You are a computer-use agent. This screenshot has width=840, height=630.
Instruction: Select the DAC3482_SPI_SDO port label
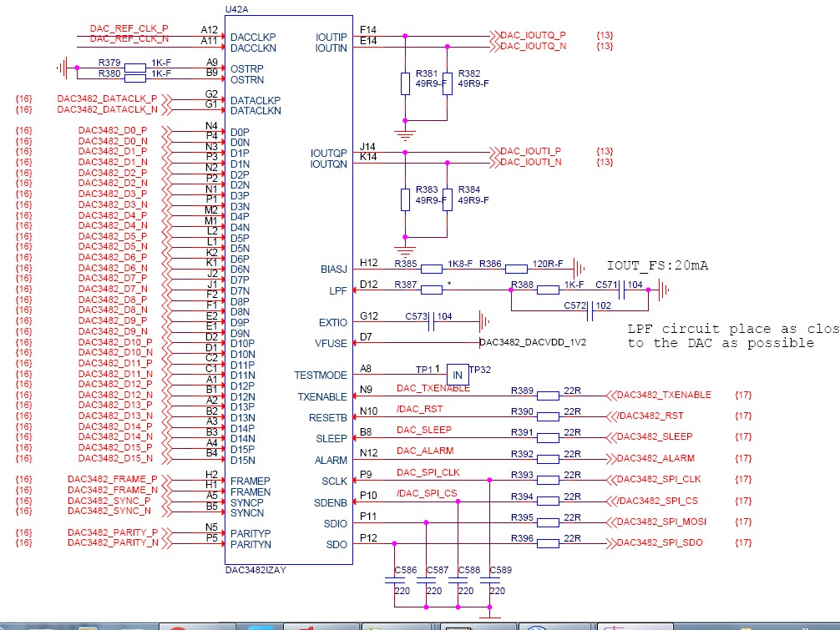(x=660, y=542)
